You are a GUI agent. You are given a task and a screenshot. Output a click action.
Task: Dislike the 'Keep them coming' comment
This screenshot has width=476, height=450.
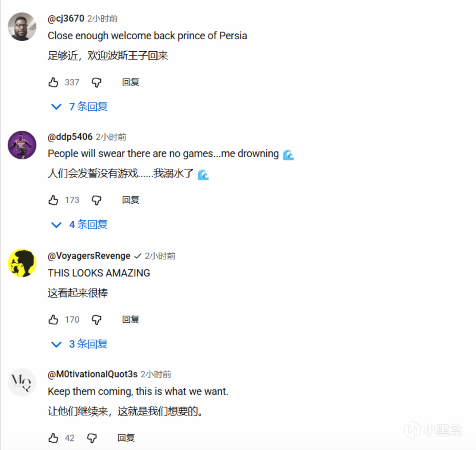92,438
